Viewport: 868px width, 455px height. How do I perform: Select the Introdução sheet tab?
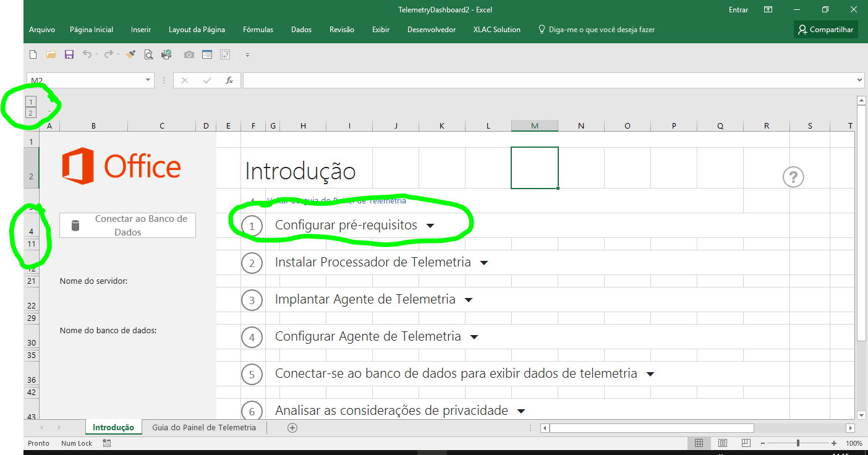(x=113, y=428)
